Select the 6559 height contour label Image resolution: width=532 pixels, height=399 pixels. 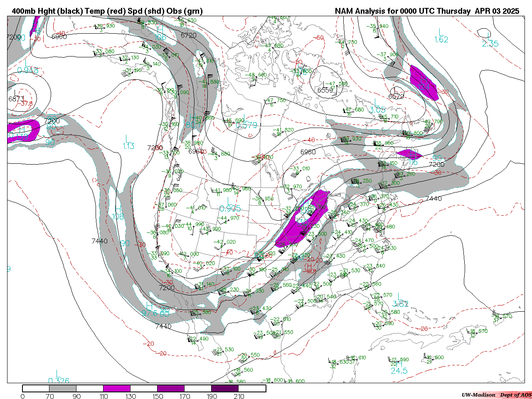click(325, 90)
